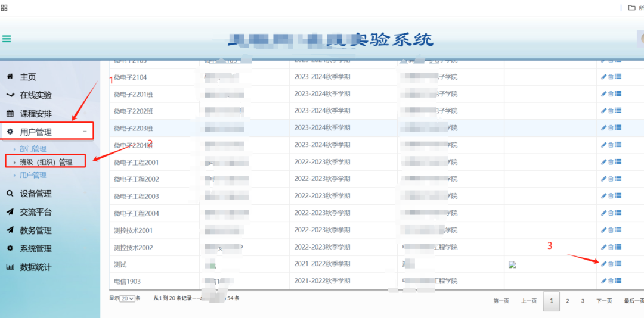Screen dimensions: 644x318
Task: Click 上一页 previous page link
Action: tap(529, 301)
